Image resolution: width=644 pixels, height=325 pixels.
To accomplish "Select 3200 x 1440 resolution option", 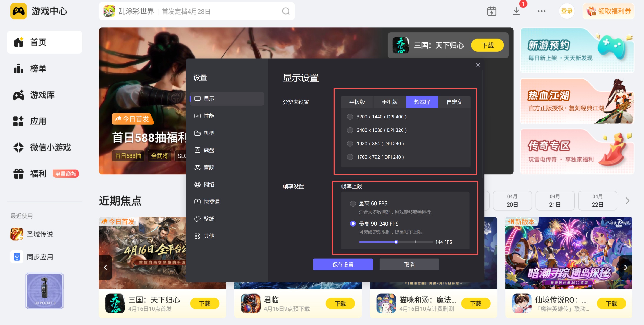I will point(350,117).
